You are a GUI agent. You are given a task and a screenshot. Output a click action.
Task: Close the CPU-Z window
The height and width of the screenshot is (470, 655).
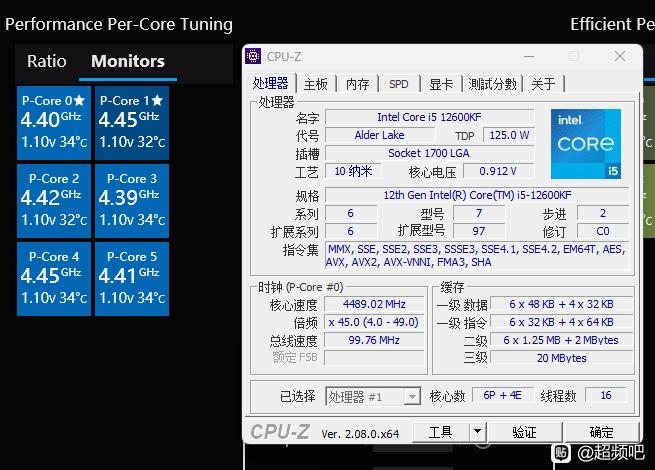click(620, 56)
